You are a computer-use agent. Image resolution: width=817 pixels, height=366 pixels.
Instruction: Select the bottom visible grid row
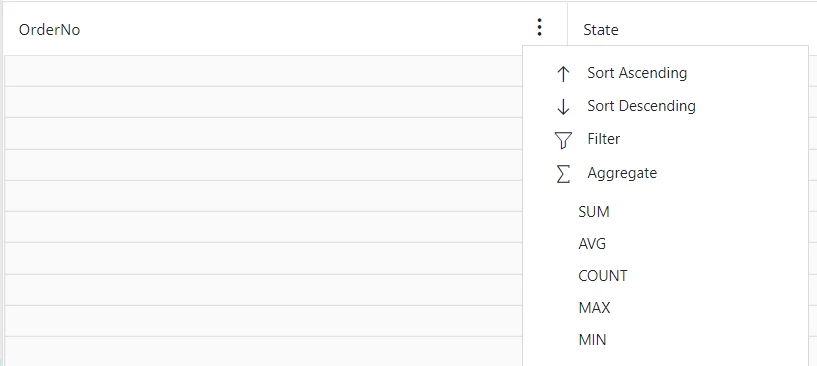[x=264, y=351]
